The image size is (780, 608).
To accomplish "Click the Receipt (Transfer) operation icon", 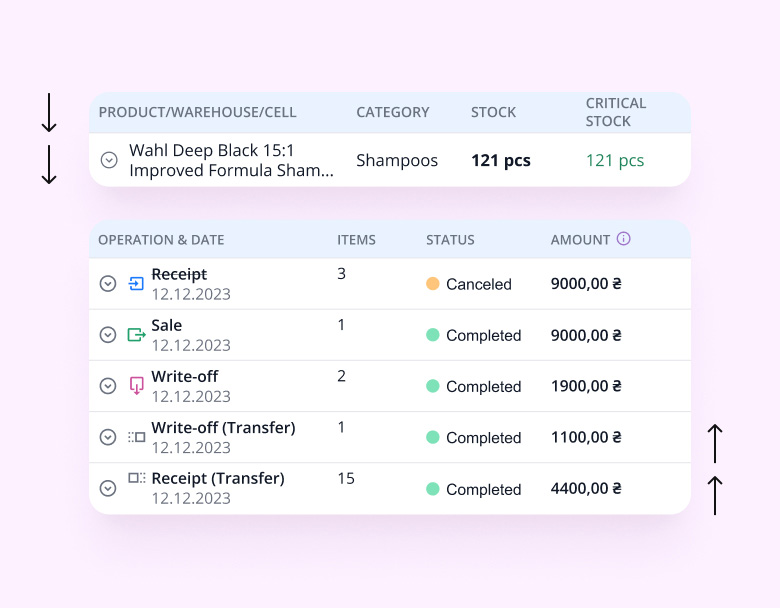I will [x=137, y=478].
